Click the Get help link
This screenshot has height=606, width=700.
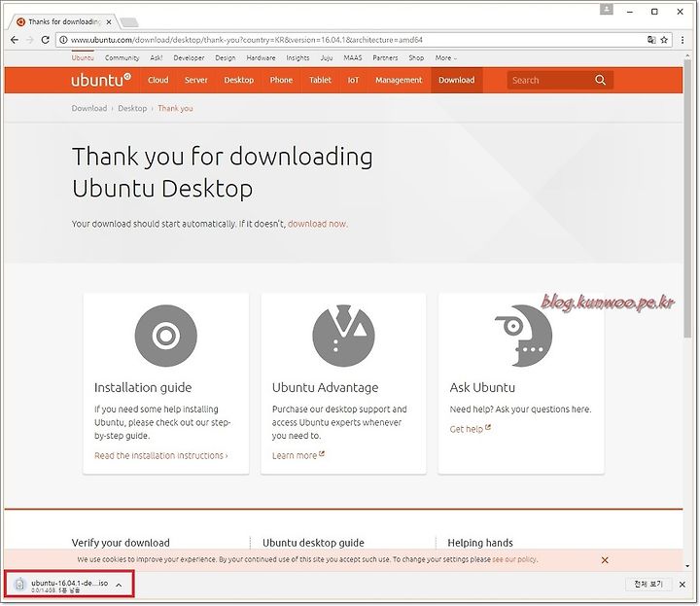(471, 429)
